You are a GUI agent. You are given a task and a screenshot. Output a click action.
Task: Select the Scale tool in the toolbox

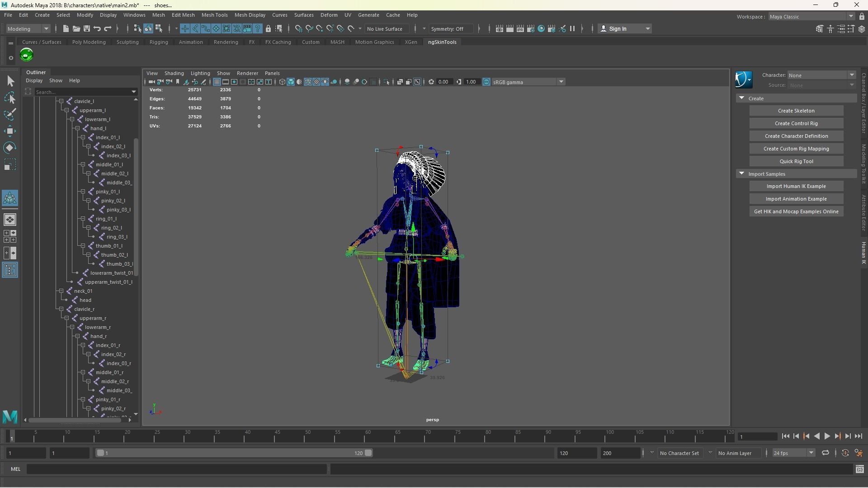coord(9,164)
